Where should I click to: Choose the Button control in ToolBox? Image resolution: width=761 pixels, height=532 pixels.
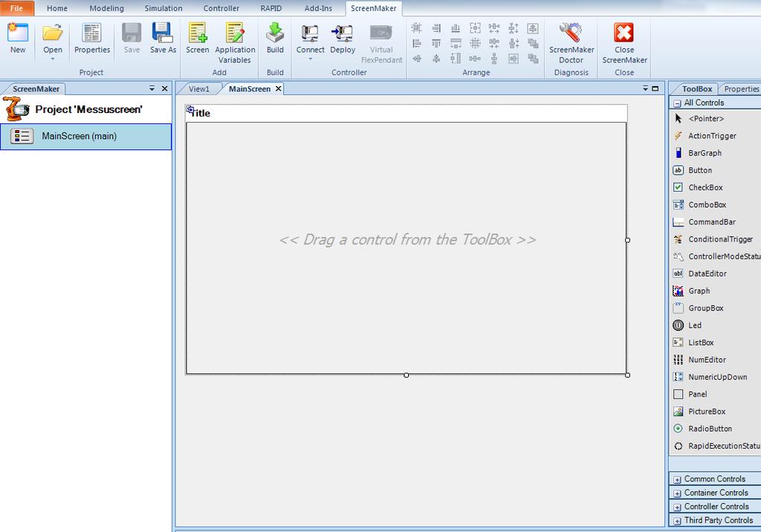pyautogui.click(x=700, y=170)
